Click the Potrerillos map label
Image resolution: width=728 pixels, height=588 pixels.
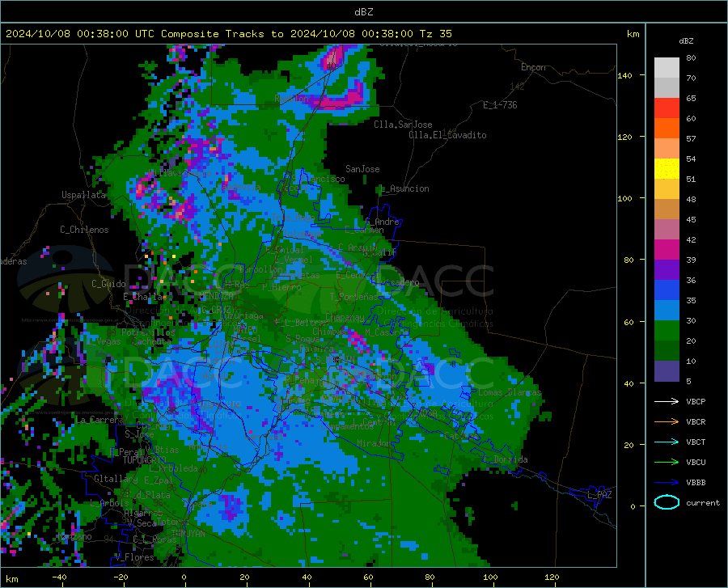pos(148,332)
